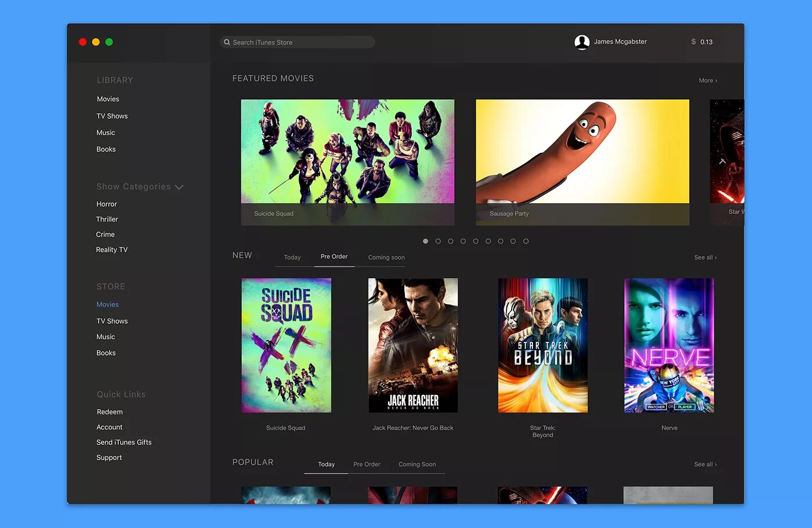Go to Store Movies
This screenshot has width=812, height=528.
coord(107,305)
